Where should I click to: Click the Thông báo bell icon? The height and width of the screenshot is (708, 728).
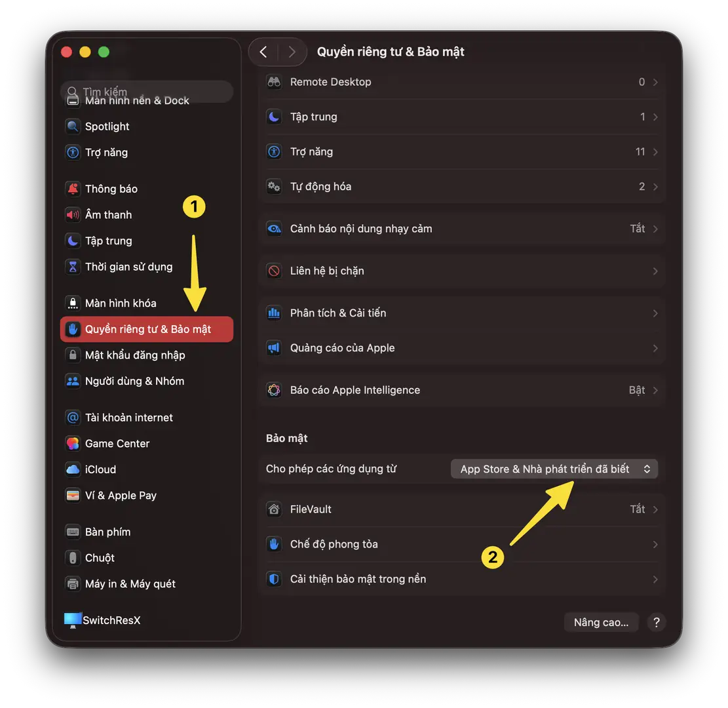point(73,189)
